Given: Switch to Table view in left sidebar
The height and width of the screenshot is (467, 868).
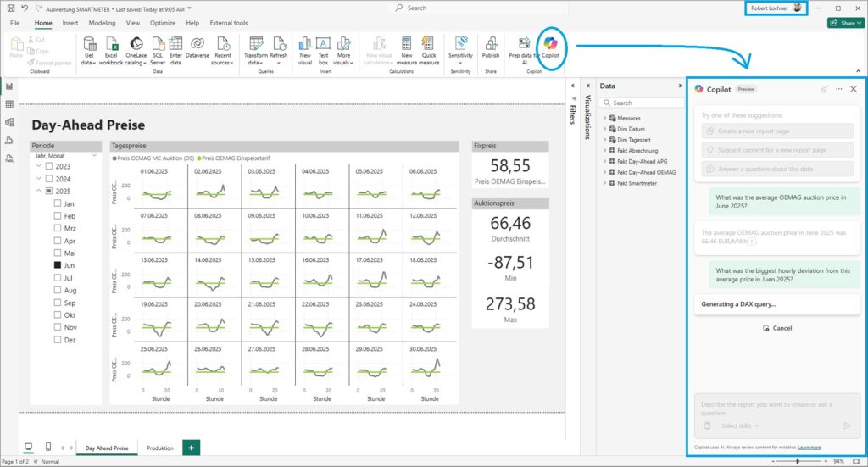Looking at the screenshot, I should 9,104.
